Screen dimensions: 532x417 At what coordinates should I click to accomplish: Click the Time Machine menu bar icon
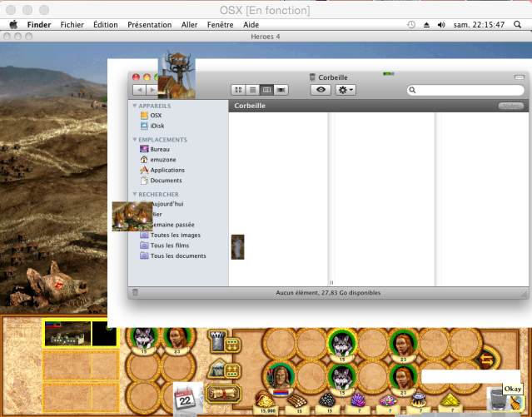pyautogui.click(x=411, y=24)
